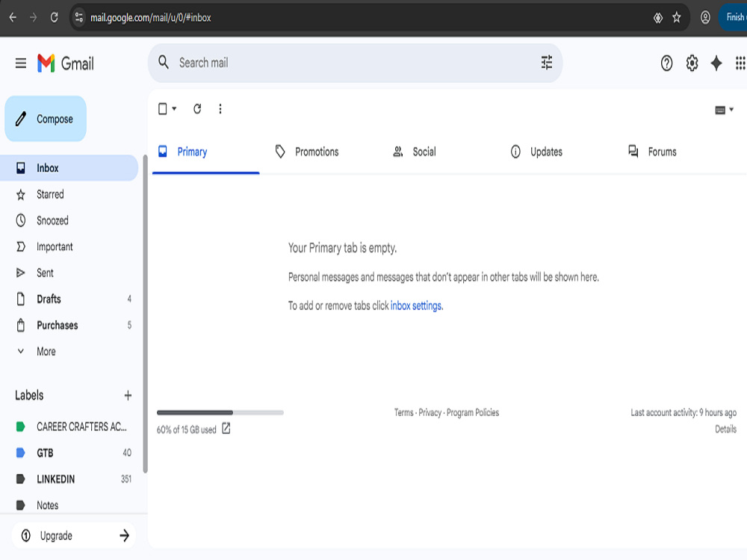
Task: Click the inbox settings link
Action: (416, 305)
